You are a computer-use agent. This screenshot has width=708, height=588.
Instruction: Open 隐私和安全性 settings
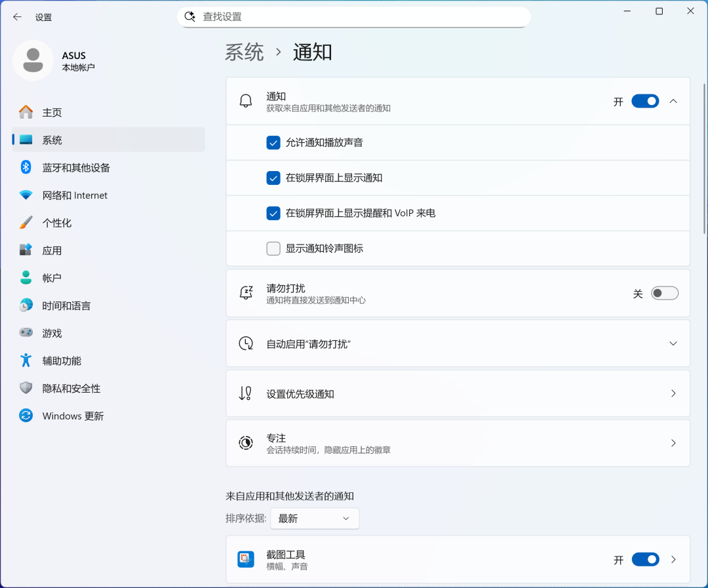[108, 388]
